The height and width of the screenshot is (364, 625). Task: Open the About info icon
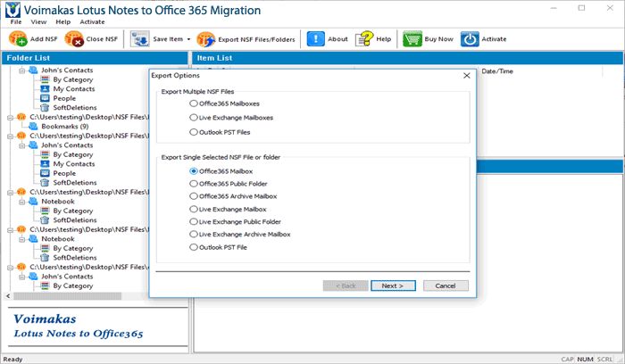316,39
